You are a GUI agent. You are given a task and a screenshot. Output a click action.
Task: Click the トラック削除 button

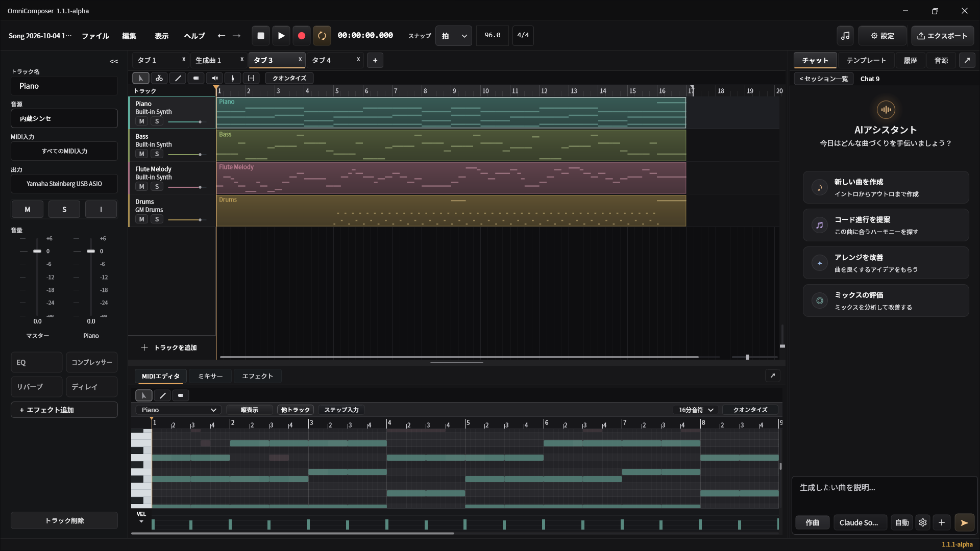(x=64, y=520)
